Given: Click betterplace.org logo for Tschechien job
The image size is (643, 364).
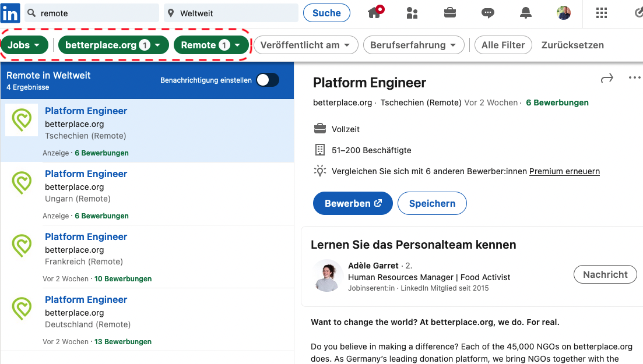Looking at the screenshot, I should 22,120.
